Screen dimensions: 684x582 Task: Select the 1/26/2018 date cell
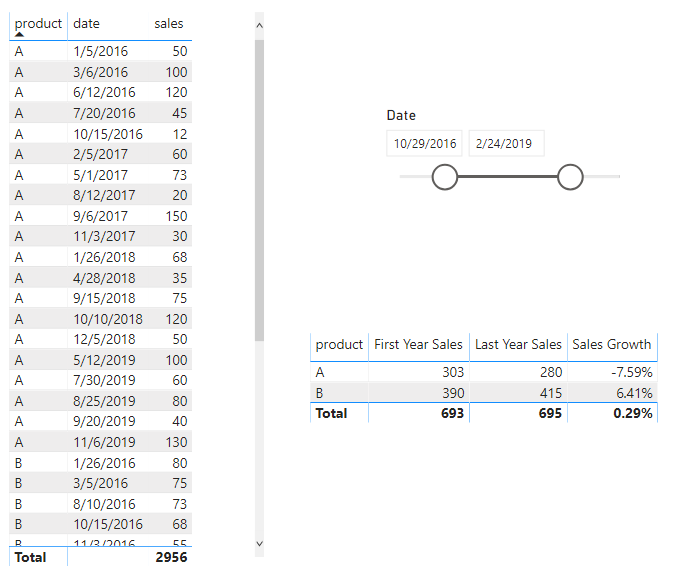pyautogui.click(x=104, y=257)
